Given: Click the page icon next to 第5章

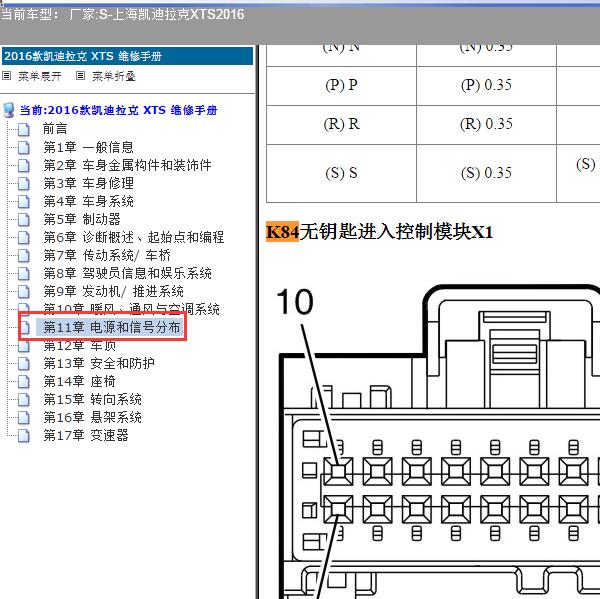Looking at the screenshot, I should (24, 219).
